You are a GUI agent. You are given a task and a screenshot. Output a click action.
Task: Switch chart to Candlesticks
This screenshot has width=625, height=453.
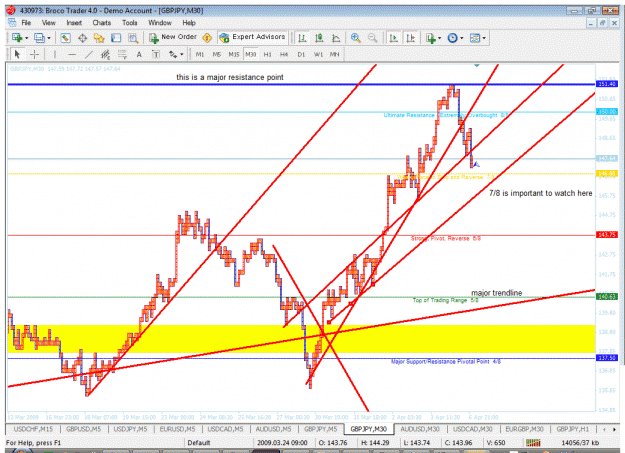tap(319, 38)
